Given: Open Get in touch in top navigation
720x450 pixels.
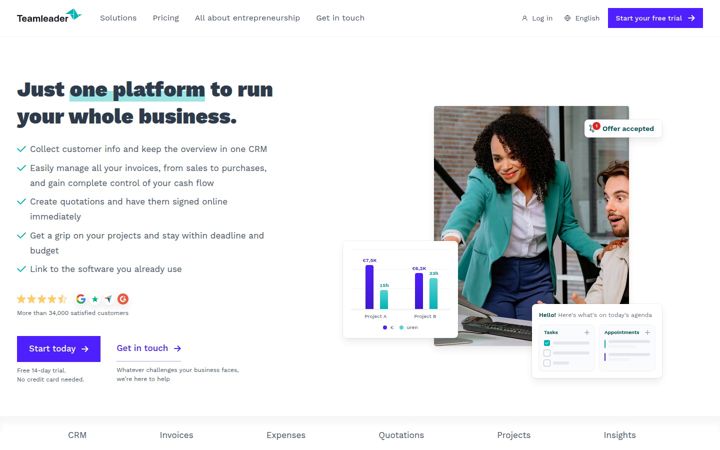Looking at the screenshot, I should pos(340,18).
